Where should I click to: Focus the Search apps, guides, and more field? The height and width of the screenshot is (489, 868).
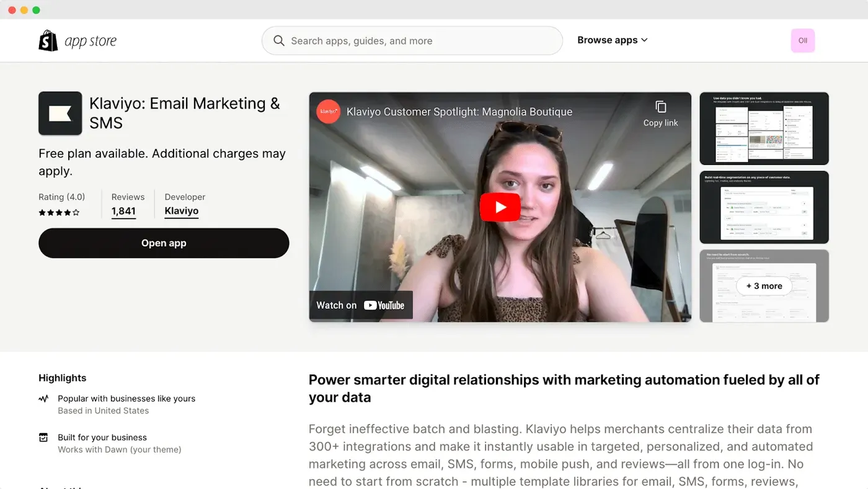point(412,41)
